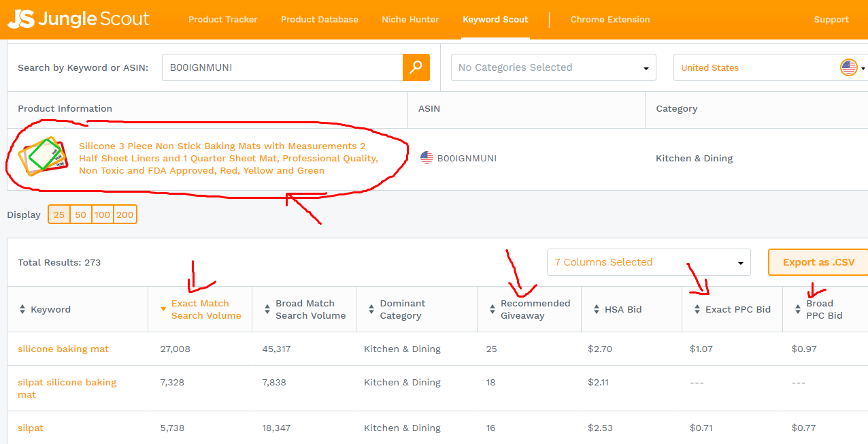Click the Total Results: 273 text
The height and width of the screenshot is (444, 868).
coord(59,262)
